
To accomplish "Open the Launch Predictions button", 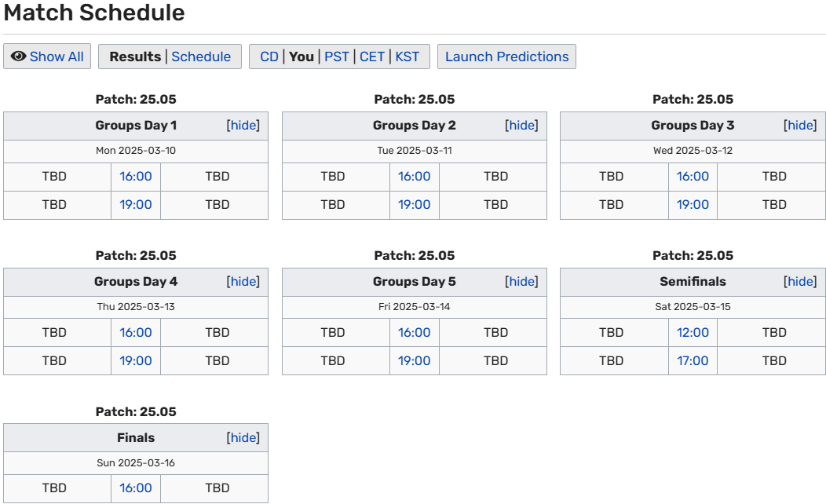I will (x=506, y=57).
